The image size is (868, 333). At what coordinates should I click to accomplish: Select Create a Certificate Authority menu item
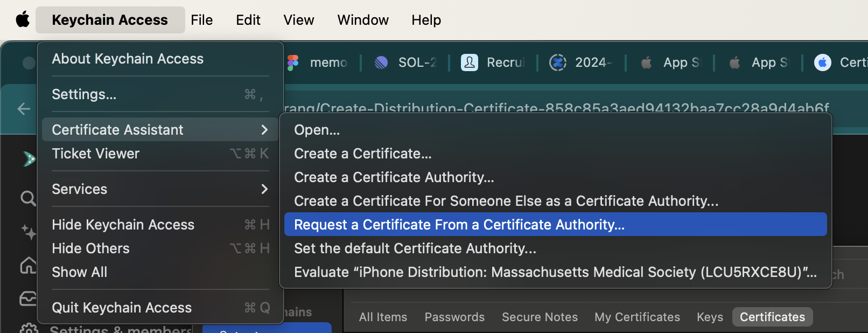(394, 177)
